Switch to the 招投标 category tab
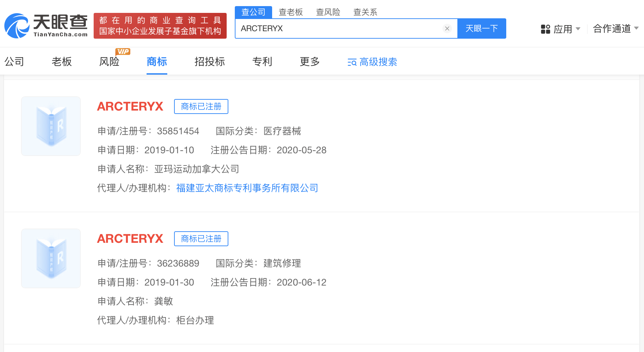This screenshot has width=644, height=352. click(x=210, y=62)
